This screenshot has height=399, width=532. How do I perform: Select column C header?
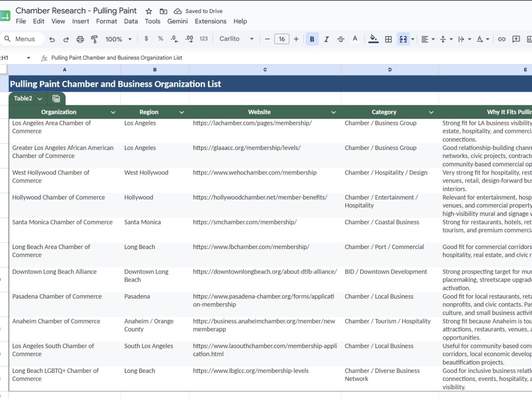(265, 70)
